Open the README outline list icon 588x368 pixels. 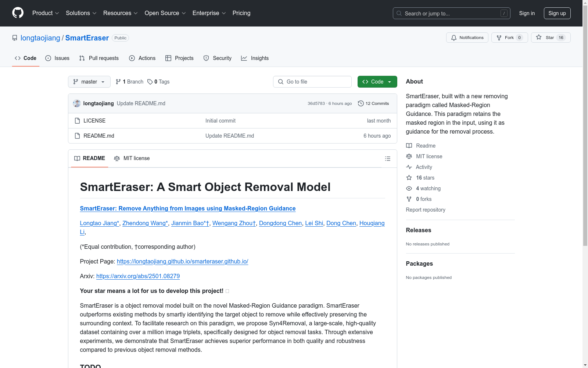click(x=387, y=159)
